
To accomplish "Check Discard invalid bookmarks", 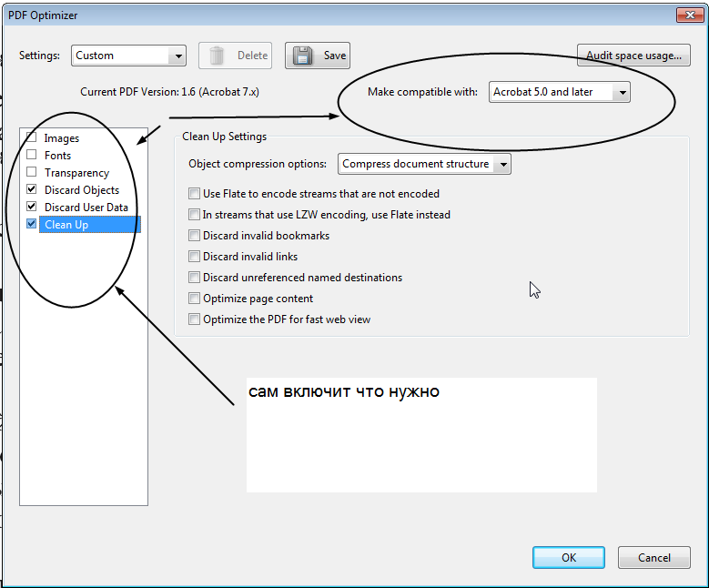I will coord(194,235).
